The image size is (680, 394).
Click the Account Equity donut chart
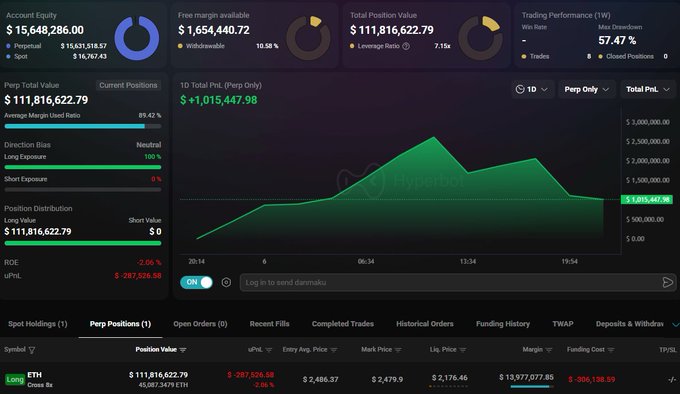[x=137, y=38]
